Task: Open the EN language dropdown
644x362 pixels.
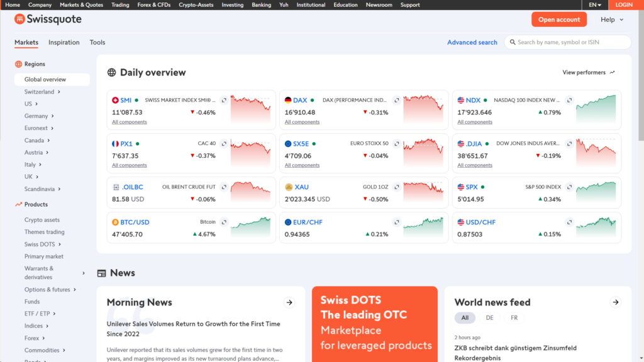Action: coord(595,5)
